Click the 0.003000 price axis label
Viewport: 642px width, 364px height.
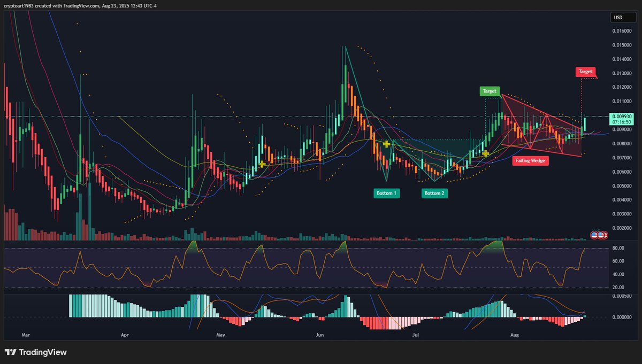coord(622,214)
